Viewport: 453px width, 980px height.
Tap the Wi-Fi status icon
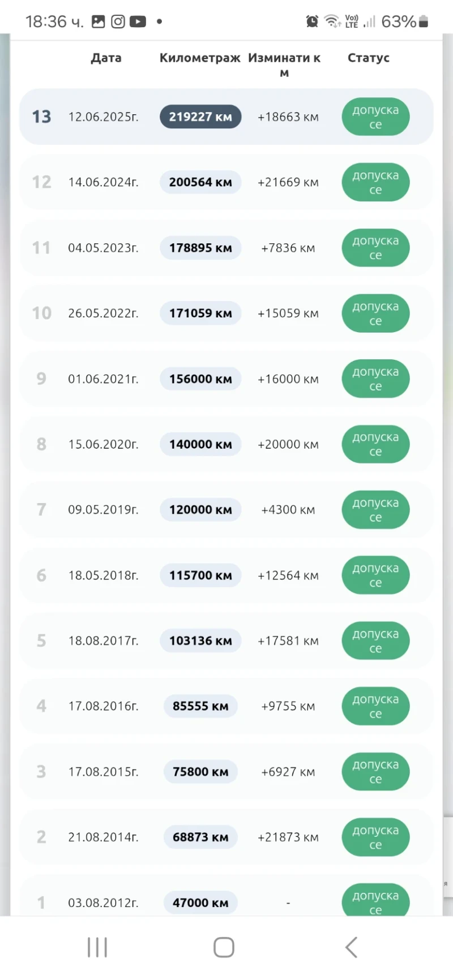[332, 22]
